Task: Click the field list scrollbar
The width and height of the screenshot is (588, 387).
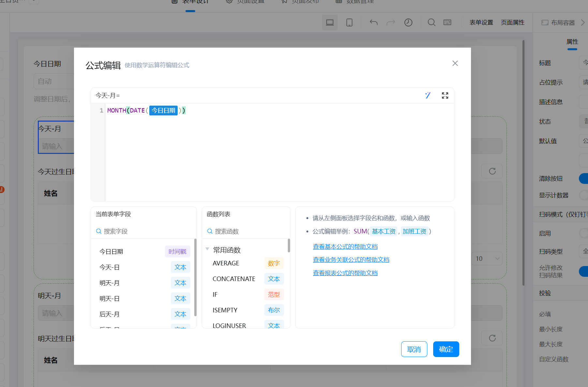Action: pyautogui.click(x=195, y=277)
